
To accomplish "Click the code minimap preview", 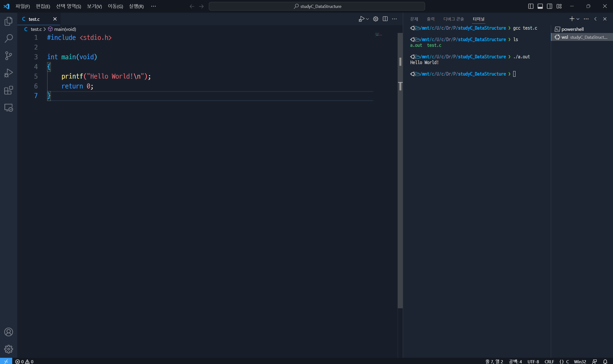I will point(379,35).
